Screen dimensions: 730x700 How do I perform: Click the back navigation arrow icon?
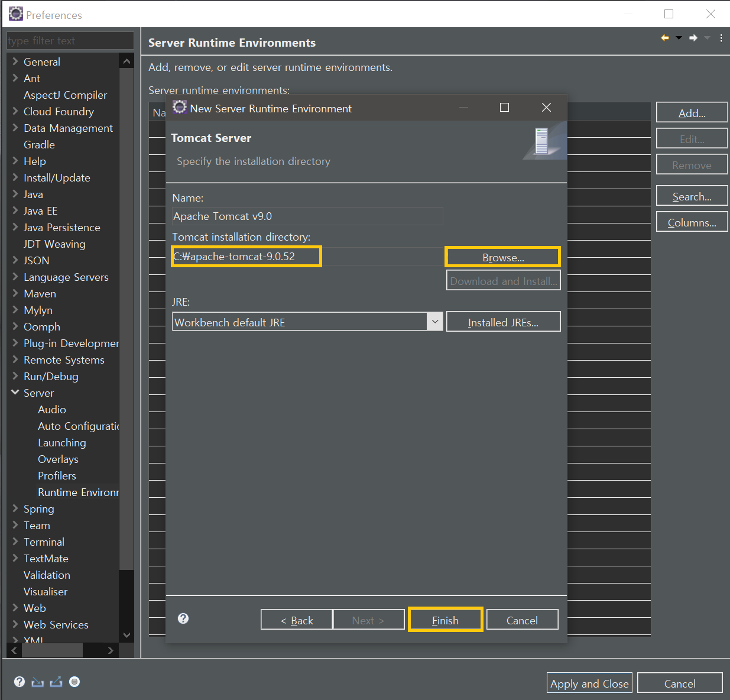pos(665,38)
